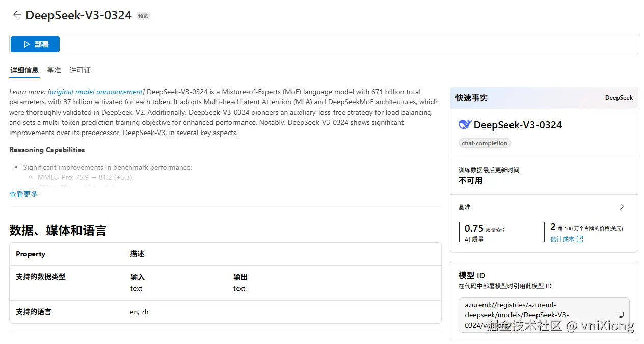Image resolution: width=644 pixels, height=344 pixels.
Task: Click the 快速事实 panel heading
Action: click(x=471, y=98)
